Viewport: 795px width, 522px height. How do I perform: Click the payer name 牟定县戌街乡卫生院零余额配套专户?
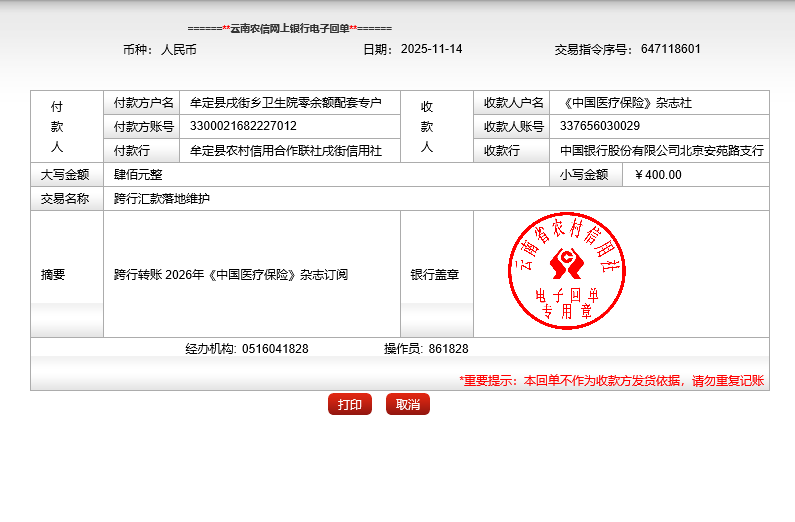pos(286,103)
